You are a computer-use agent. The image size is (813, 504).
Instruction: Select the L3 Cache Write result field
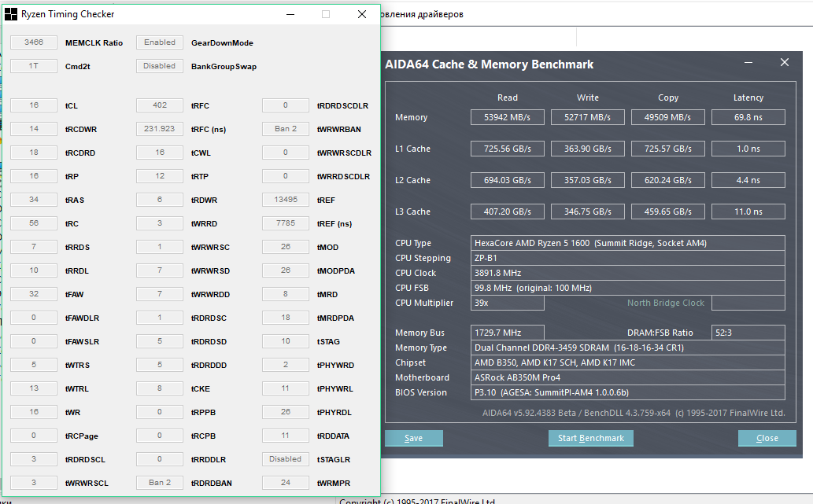click(x=588, y=212)
